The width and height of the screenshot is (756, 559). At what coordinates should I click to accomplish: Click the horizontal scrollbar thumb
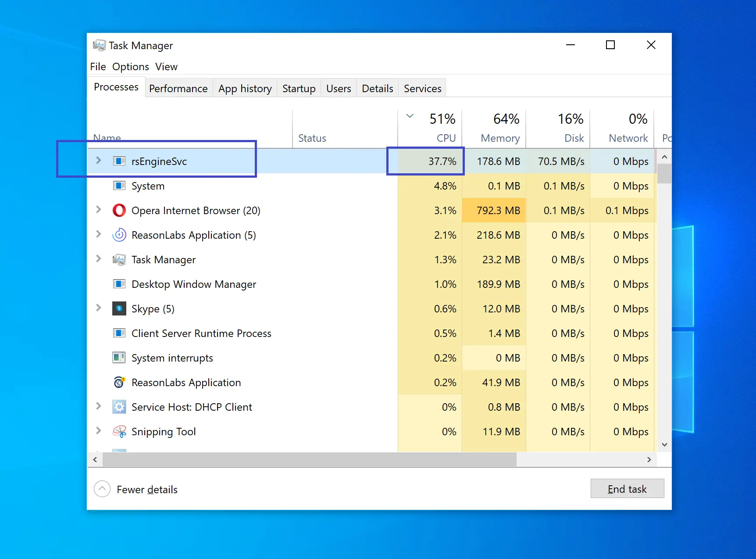tap(309, 460)
